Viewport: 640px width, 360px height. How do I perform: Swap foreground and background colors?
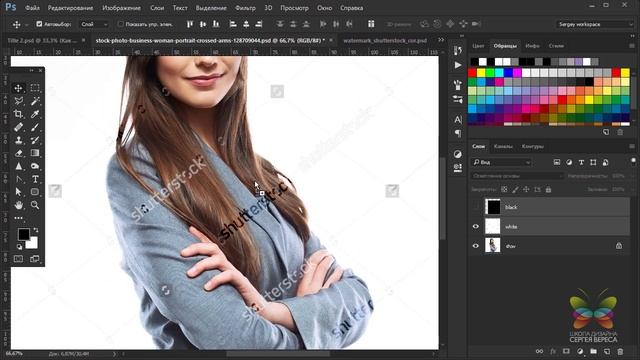(36, 230)
